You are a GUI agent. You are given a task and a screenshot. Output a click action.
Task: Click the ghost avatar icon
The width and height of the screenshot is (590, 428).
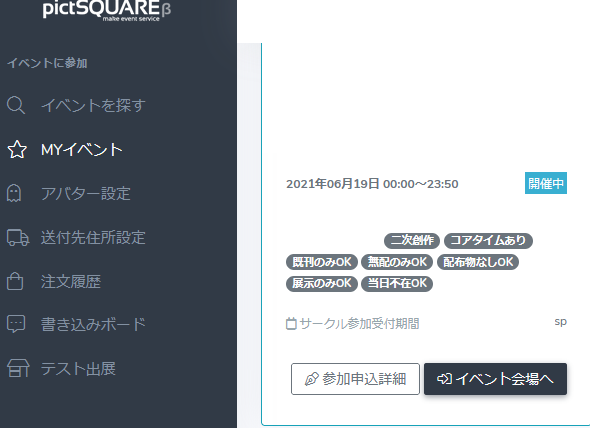(x=14, y=193)
